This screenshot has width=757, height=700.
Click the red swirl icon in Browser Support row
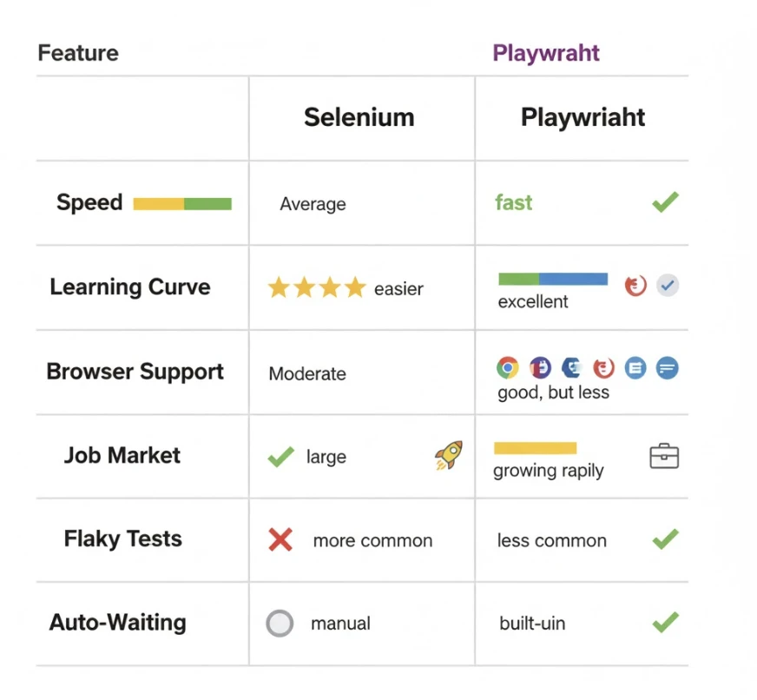603,367
